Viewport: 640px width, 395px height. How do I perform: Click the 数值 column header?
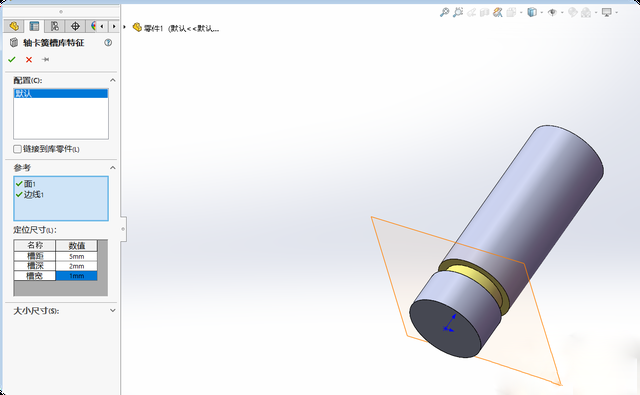point(77,245)
